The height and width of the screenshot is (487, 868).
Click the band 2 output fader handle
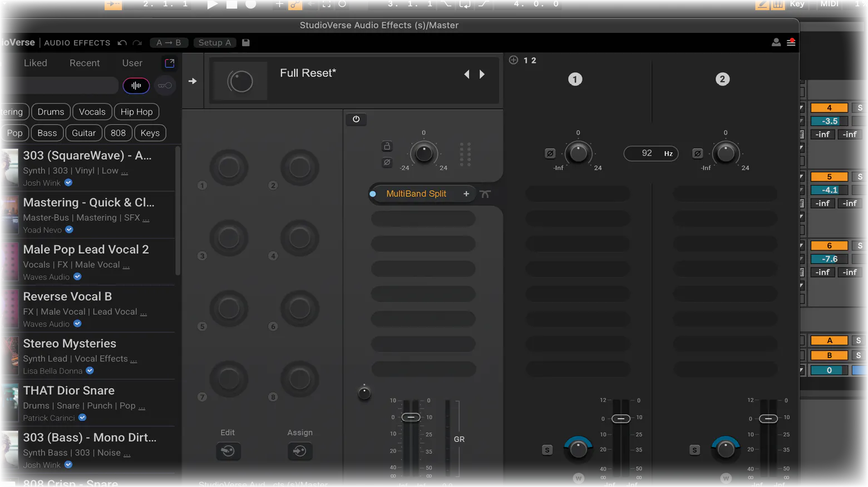(768, 419)
